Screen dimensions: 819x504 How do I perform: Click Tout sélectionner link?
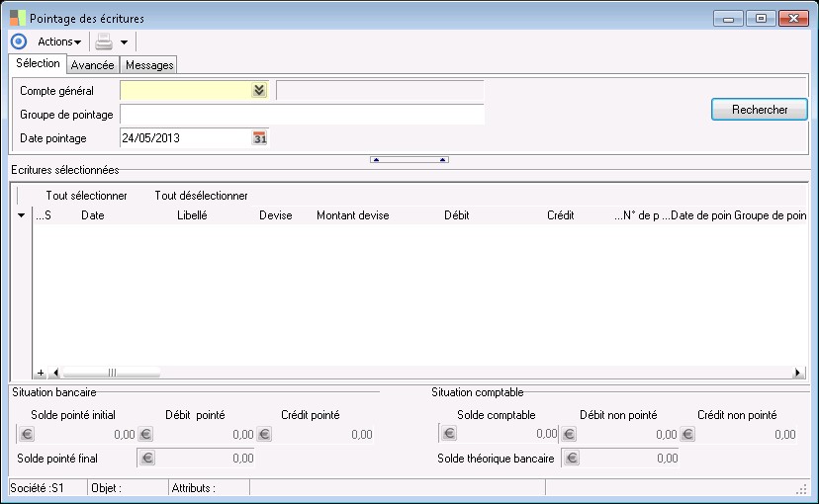click(x=86, y=196)
